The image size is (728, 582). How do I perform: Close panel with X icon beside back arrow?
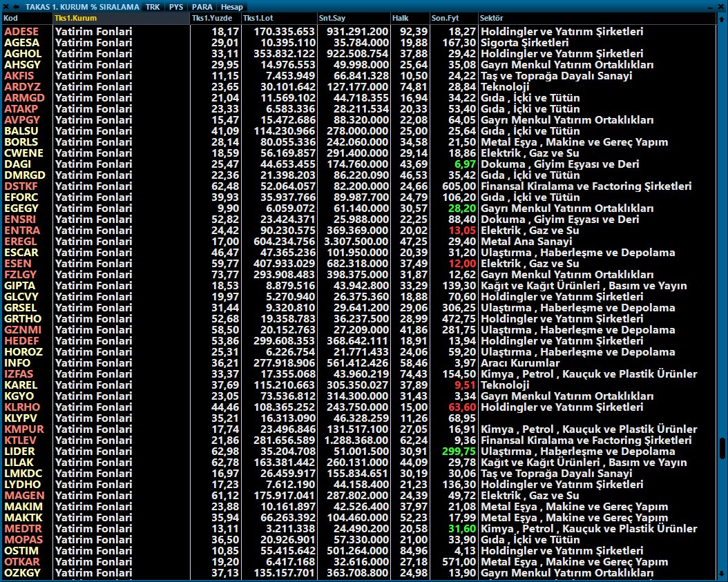(6, 6)
